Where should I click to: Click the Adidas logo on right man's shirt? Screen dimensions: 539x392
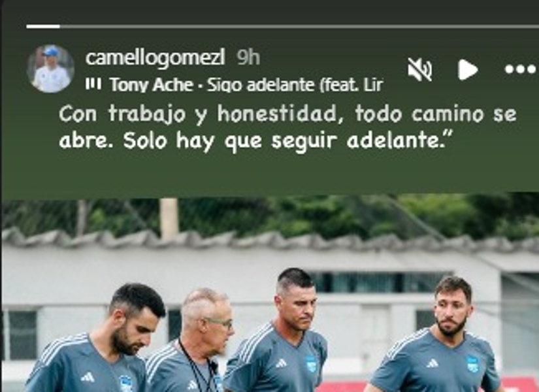click(x=432, y=363)
